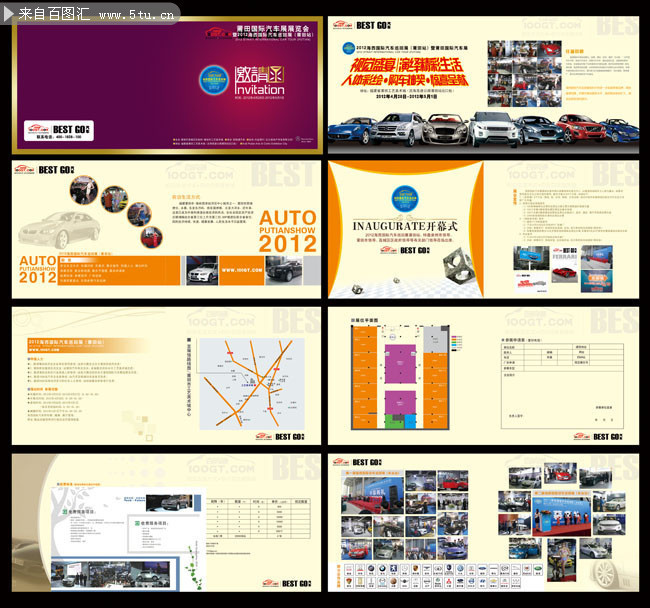Click the blue round seal beside Invitation

pos(214,80)
